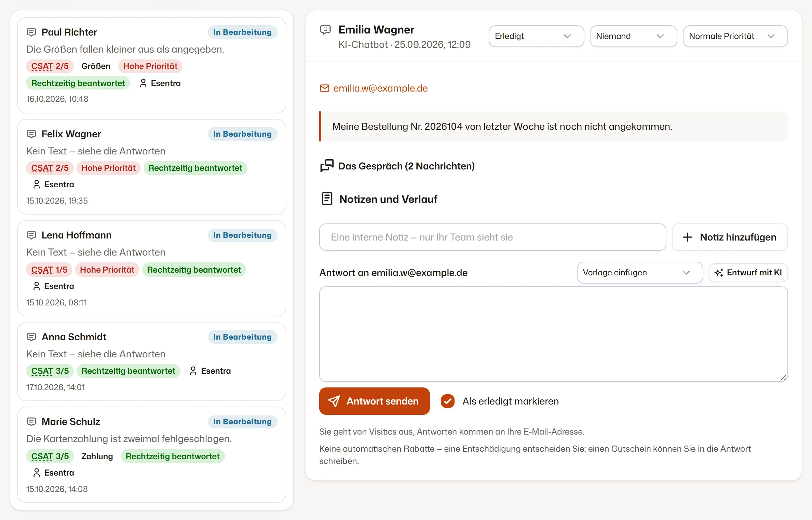The image size is (812, 520).
Task: Open Marie Schulz's ticket name
Action: click(x=71, y=422)
